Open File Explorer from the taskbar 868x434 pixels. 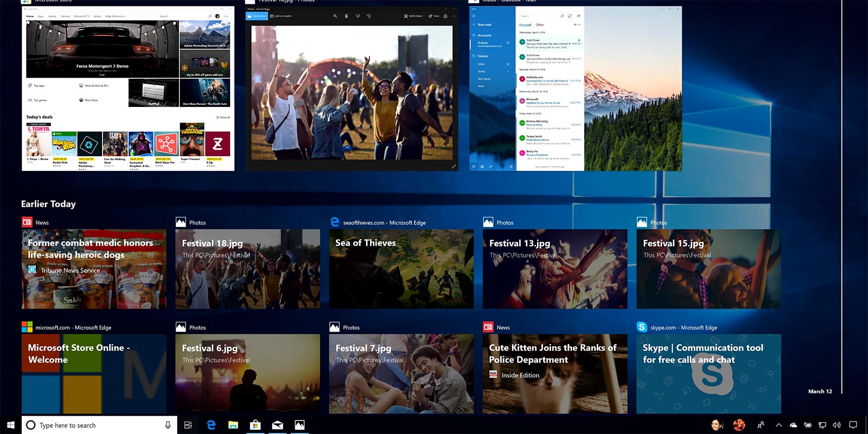233,425
